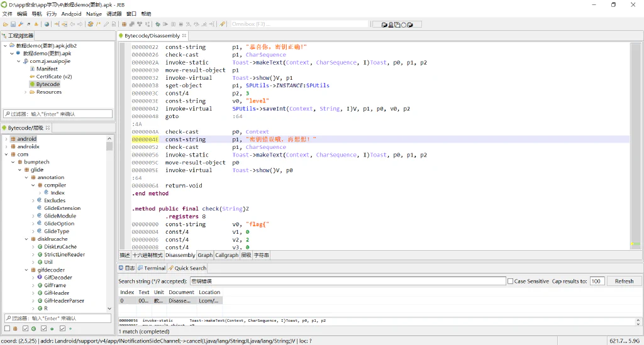Open the Android menu
This screenshot has width=644, height=345.
(x=71, y=14)
